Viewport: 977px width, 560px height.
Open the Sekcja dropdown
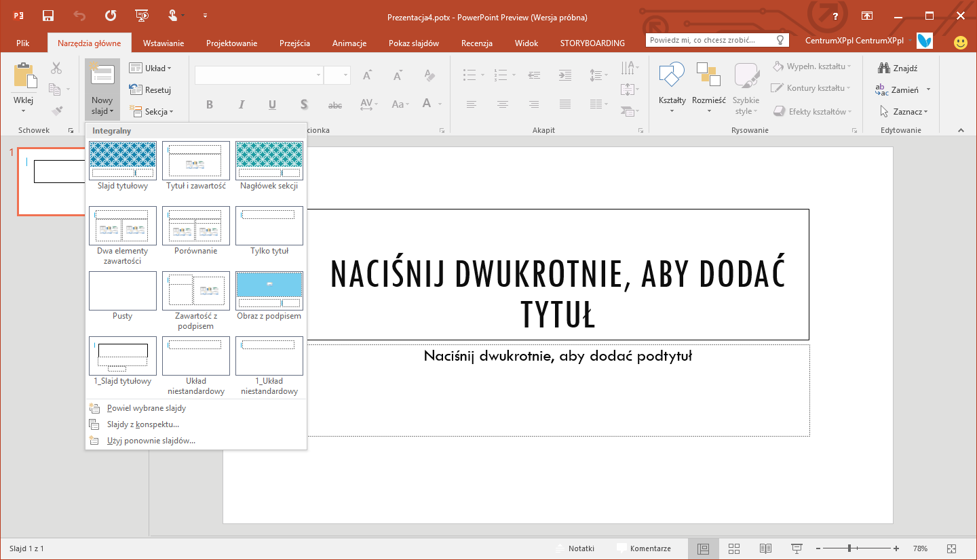(151, 111)
